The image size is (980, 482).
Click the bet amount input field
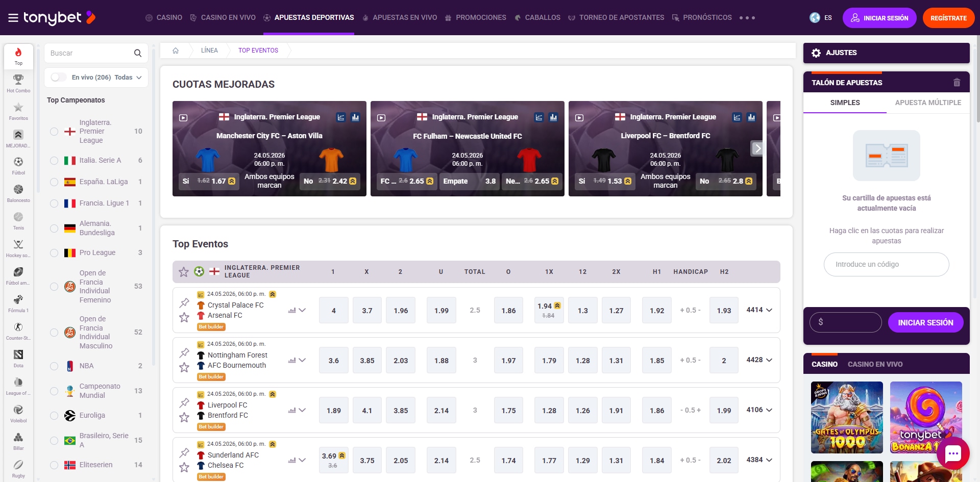pyautogui.click(x=845, y=322)
